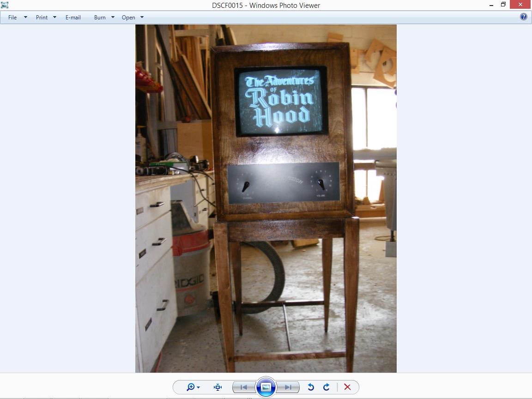Expand the Burn dropdown arrow

tap(113, 17)
